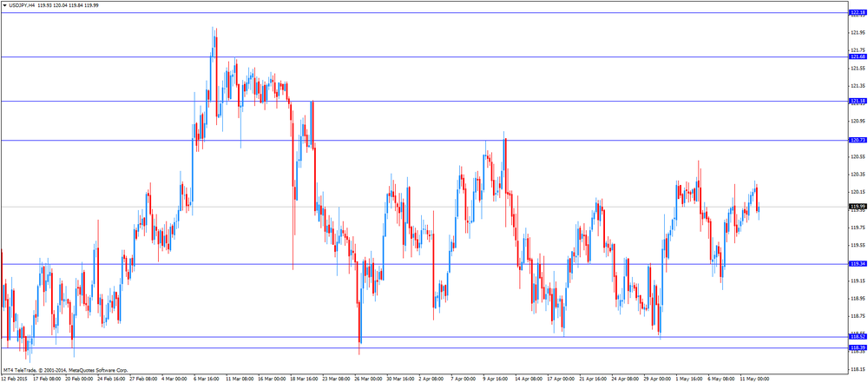868x383 pixels.
Task: Click the 7 Apr 00:00 time label
Action: pos(462,380)
